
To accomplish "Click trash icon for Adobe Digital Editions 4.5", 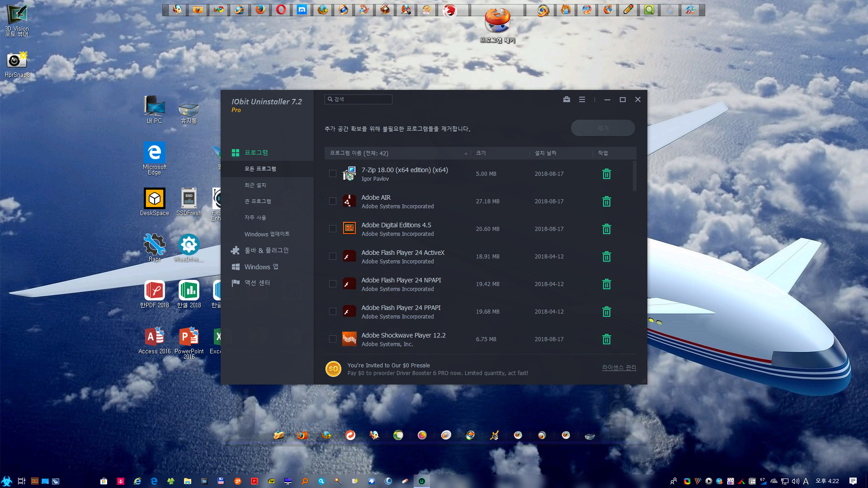I will tap(607, 229).
